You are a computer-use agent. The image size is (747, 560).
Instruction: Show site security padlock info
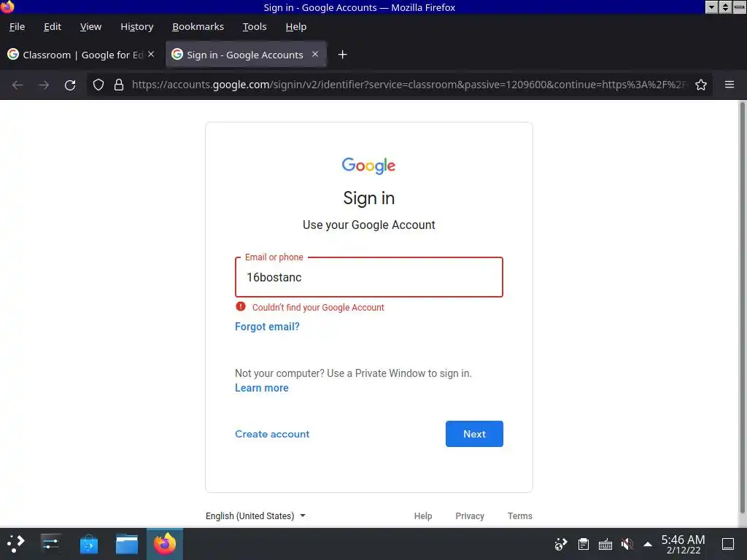click(119, 85)
